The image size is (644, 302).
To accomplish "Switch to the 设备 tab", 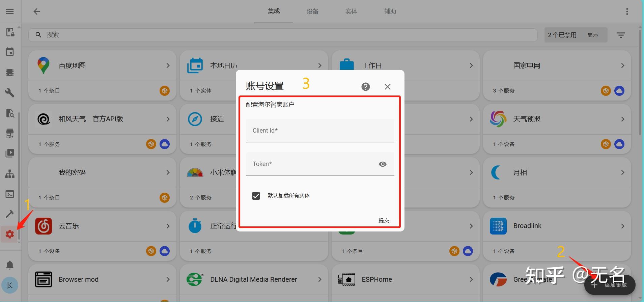I will (312, 11).
